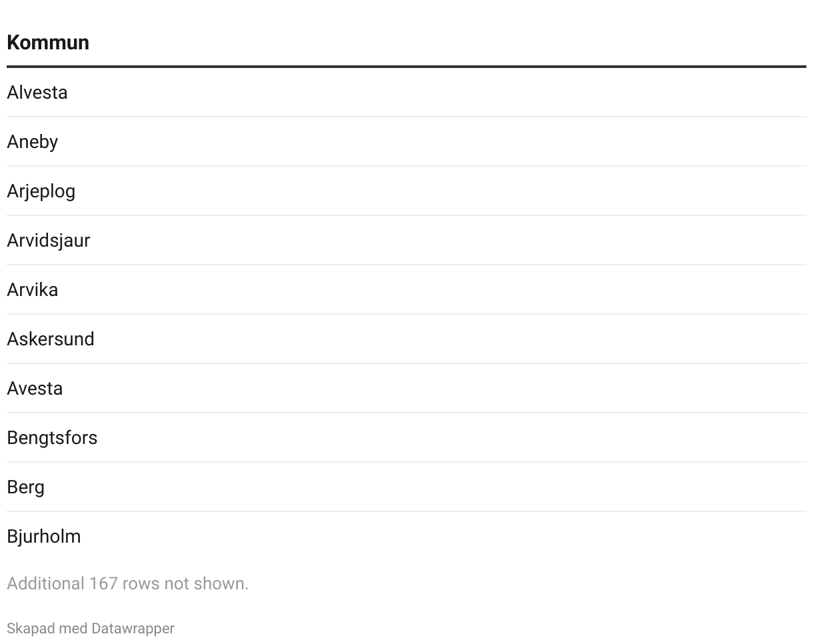Select the Alvesta row
The height and width of the screenshot is (644, 813).
point(37,93)
